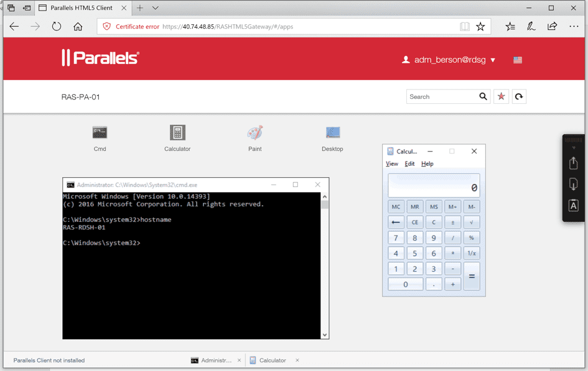Click the calculator multiply button

(x=452, y=253)
